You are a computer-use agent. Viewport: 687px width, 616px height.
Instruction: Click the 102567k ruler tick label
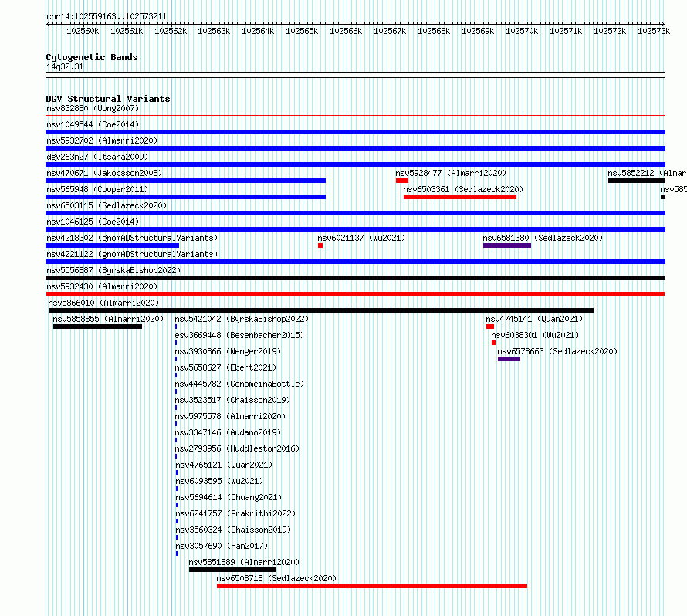point(390,31)
